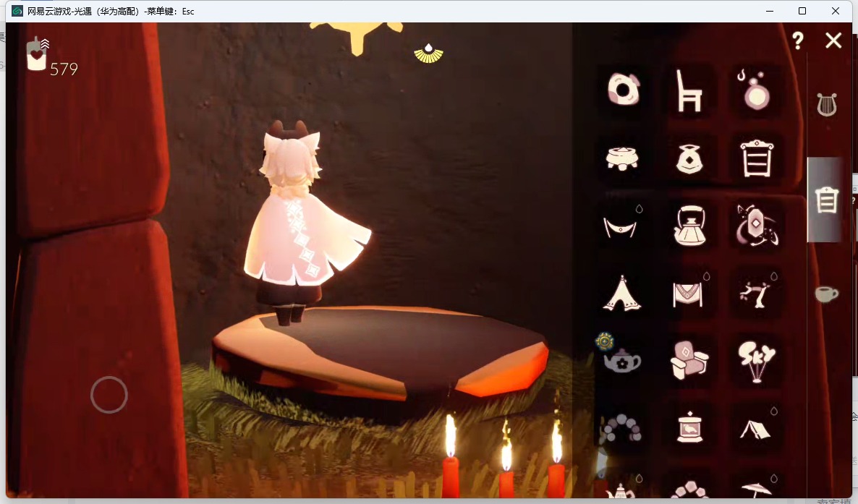
Task: Switch to the harp instruments category
Action: point(827,104)
